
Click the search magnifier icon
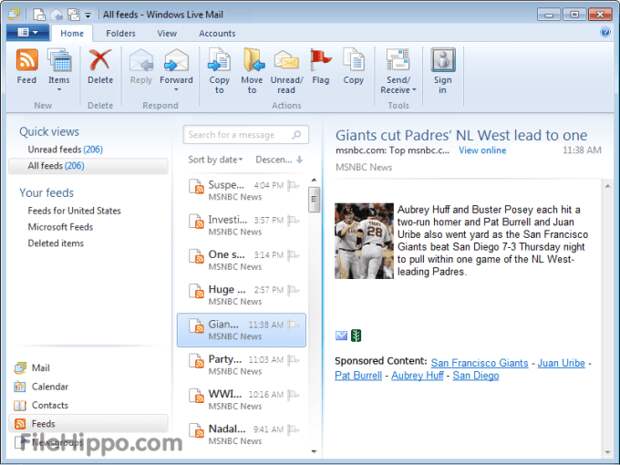point(296,135)
